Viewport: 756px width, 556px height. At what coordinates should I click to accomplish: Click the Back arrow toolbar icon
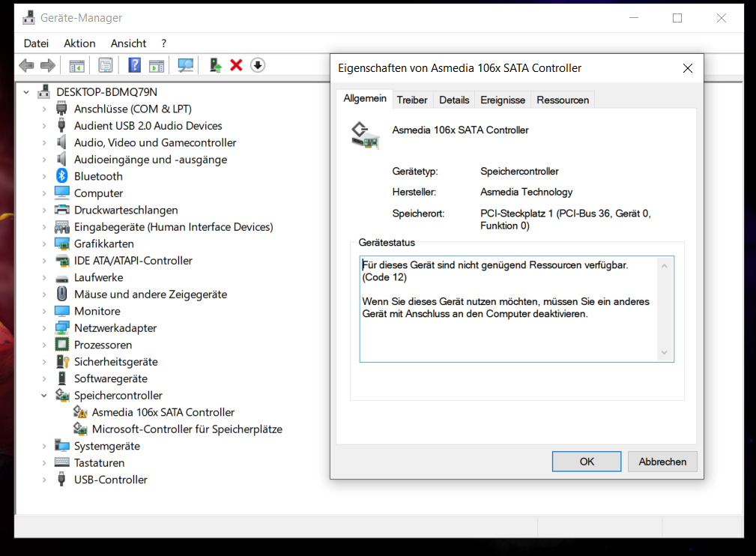point(26,65)
